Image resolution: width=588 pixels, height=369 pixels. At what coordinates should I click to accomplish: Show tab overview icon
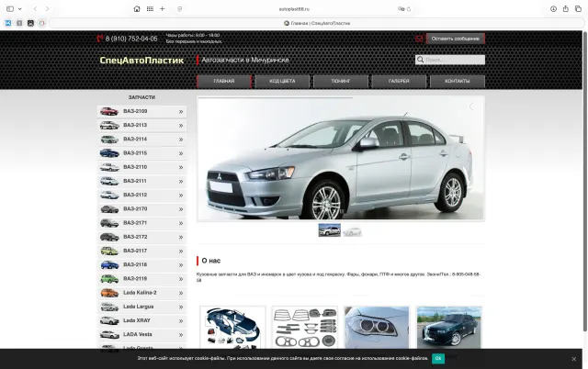578,8
